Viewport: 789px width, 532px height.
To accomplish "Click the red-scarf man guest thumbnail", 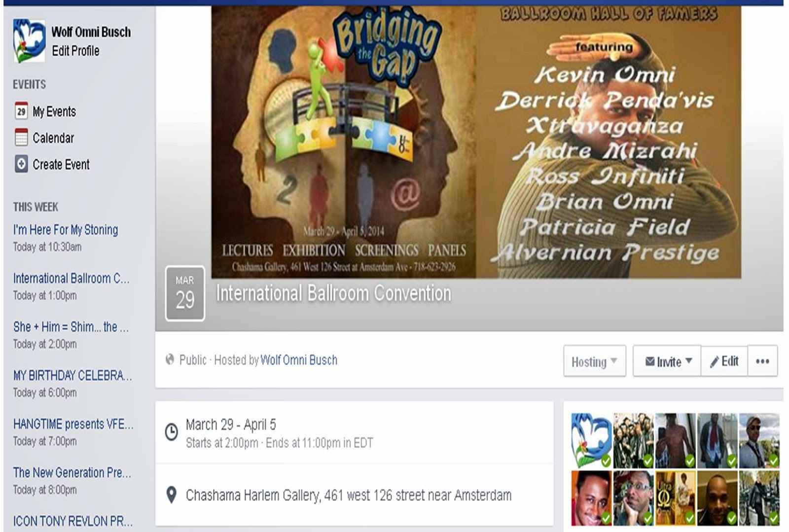I will 717,440.
